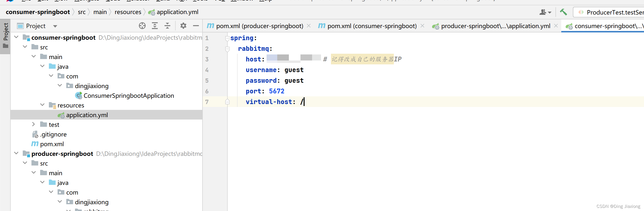Click line number 3 in the gutter

tap(207, 59)
